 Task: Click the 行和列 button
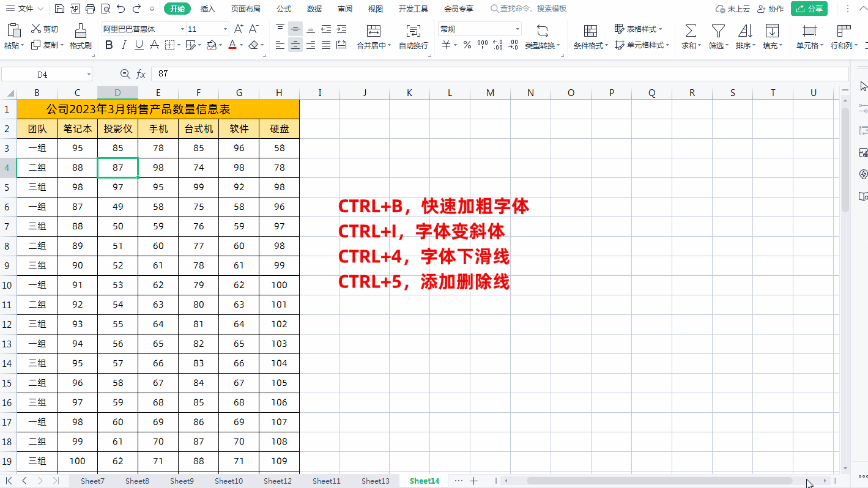point(844,37)
